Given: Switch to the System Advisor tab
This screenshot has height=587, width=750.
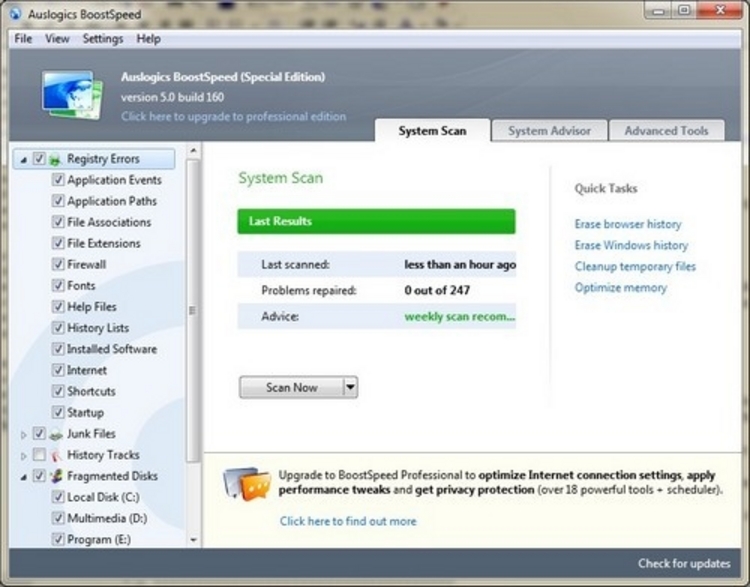Looking at the screenshot, I should pyautogui.click(x=549, y=131).
